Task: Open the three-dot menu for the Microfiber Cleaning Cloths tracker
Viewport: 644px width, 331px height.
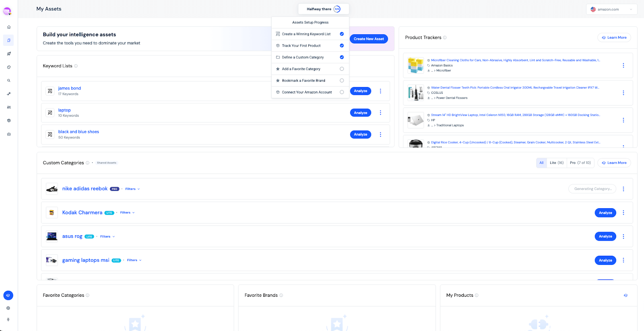Action: point(623,65)
